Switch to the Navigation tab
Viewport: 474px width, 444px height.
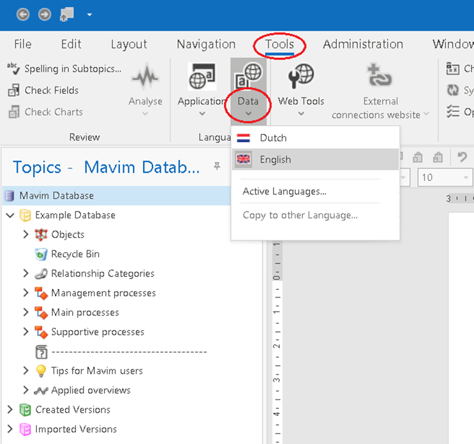(206, 44)
